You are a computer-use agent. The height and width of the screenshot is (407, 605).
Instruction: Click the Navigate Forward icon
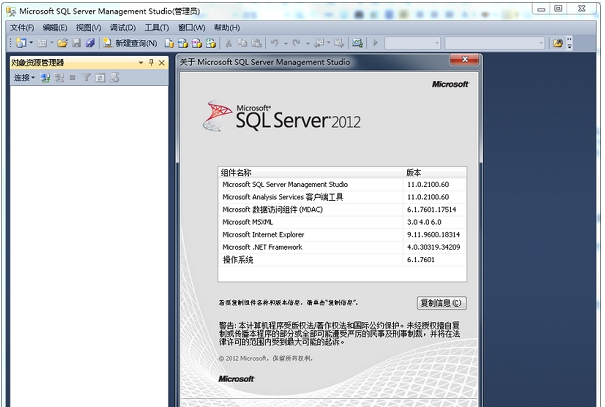(x=339, y=43)
